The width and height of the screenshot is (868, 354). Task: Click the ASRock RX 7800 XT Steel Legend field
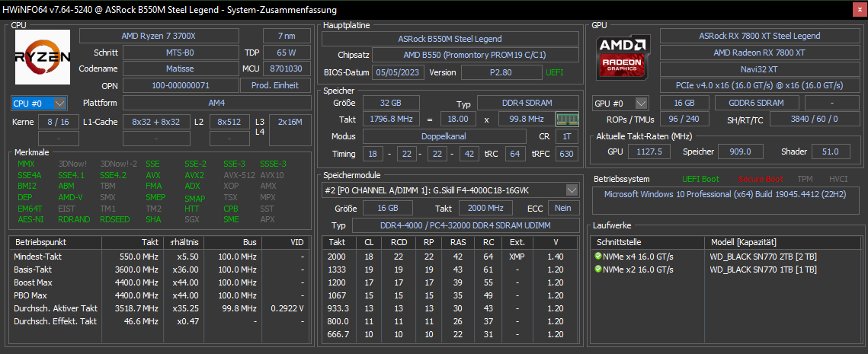point(759,36)
